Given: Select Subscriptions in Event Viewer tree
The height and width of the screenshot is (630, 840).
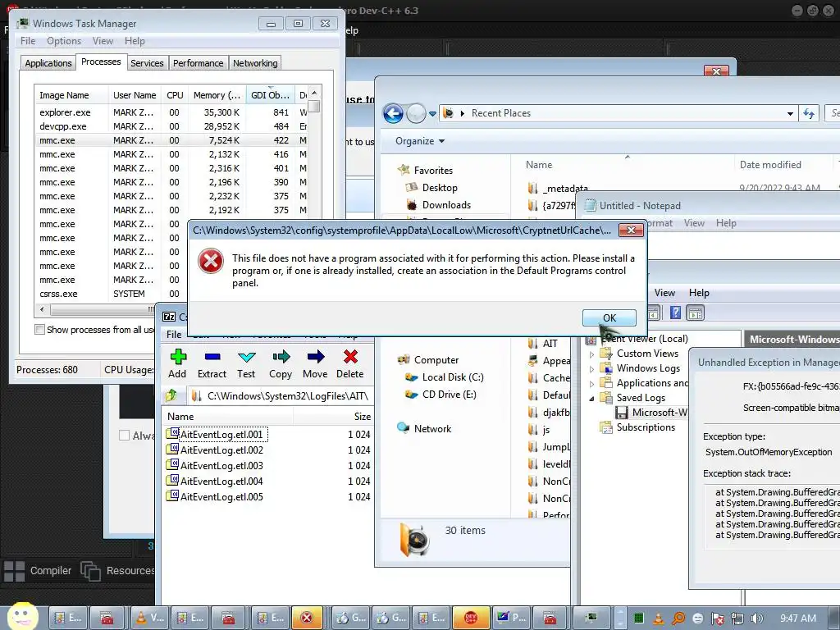Looking at the screenshot, I should pos(646,427).
